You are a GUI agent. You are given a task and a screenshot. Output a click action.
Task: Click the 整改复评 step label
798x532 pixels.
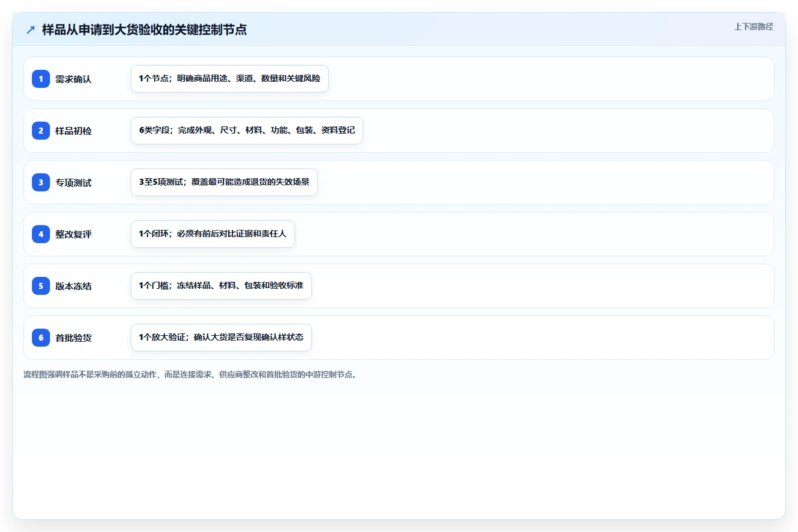[x=73, y=234]
